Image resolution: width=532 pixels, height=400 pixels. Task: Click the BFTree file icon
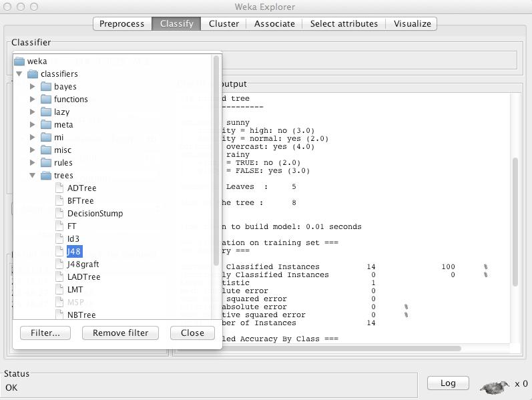[x=59, y=201]
